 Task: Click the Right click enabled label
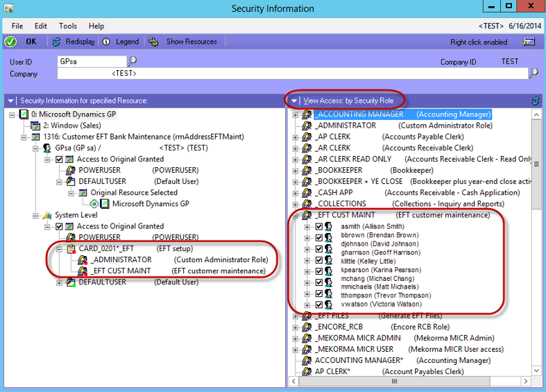[x=479, y=42]
